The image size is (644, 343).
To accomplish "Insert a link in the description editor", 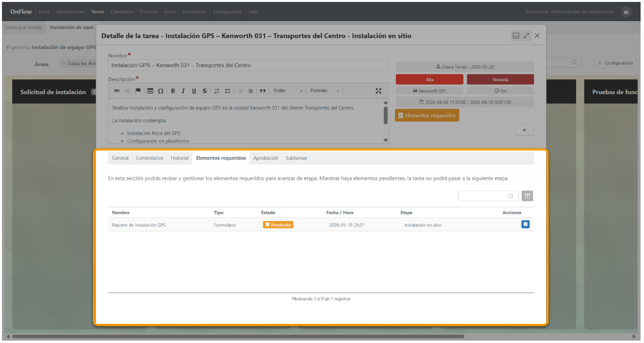I will coord(116,91).
